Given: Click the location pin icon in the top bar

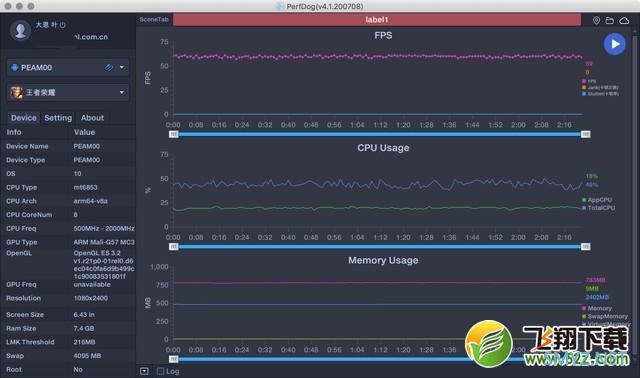Looking at the screenshot, I should [596, 20].
